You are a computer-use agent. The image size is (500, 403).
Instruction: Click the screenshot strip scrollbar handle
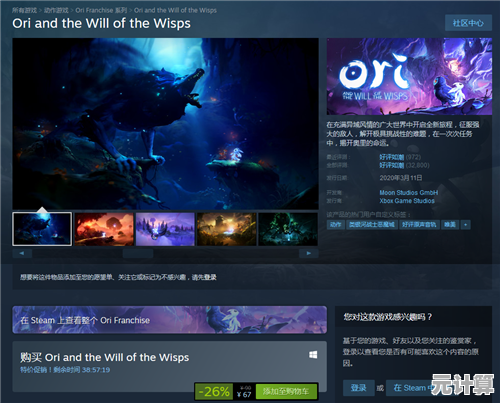[138, 253]
